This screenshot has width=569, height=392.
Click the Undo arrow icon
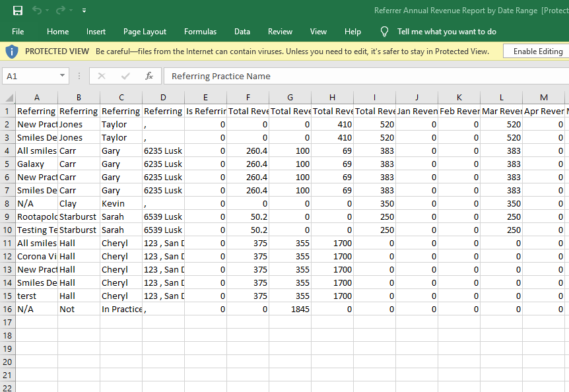37,11
